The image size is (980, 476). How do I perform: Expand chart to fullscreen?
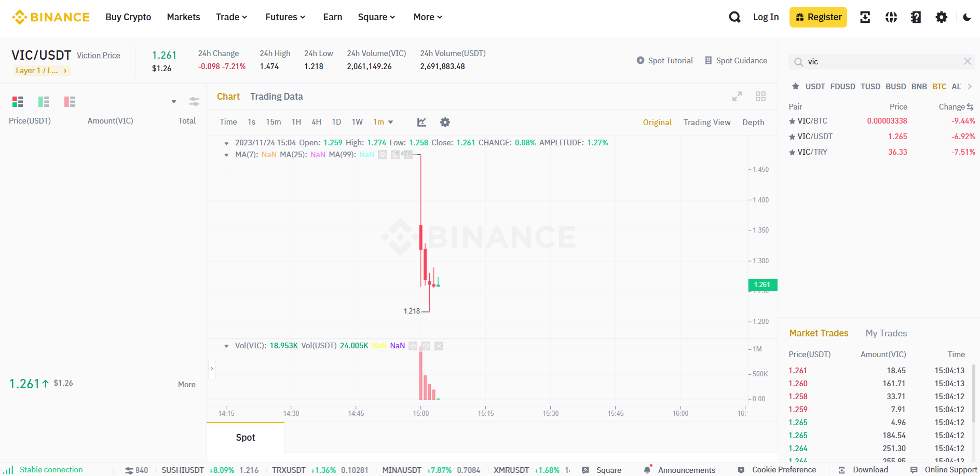pyautogui.click(x=737, y=97)
